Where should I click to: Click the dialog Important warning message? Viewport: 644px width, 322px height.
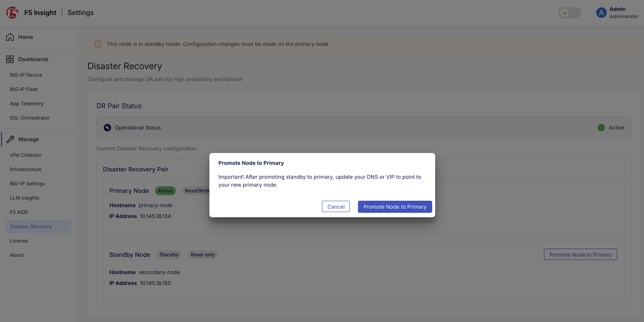click(320, 181)
